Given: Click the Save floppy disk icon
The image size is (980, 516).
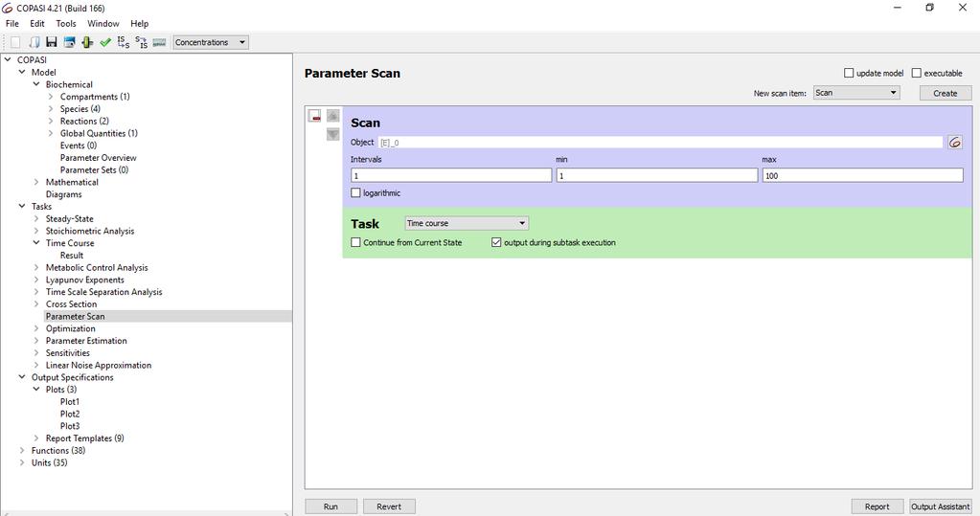Looking at the screenshot, I should click(x=52, y=42).
